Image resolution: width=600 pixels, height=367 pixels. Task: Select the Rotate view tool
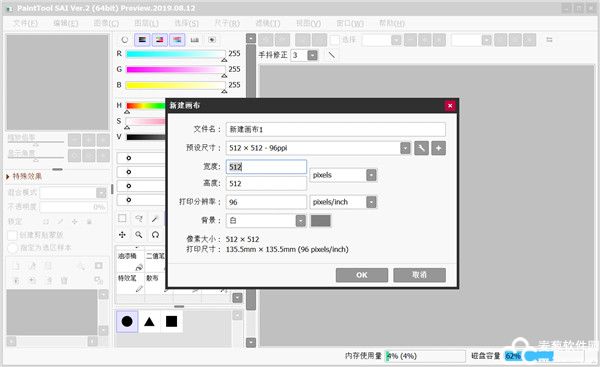(x=155, y=235)
